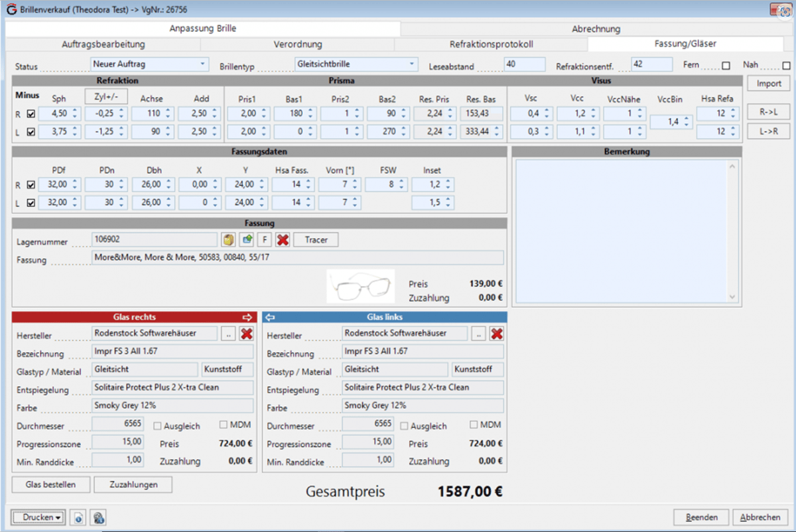Click the green export icon next to Lagernummer
The image size is (796, 532).
coord(246,239)
